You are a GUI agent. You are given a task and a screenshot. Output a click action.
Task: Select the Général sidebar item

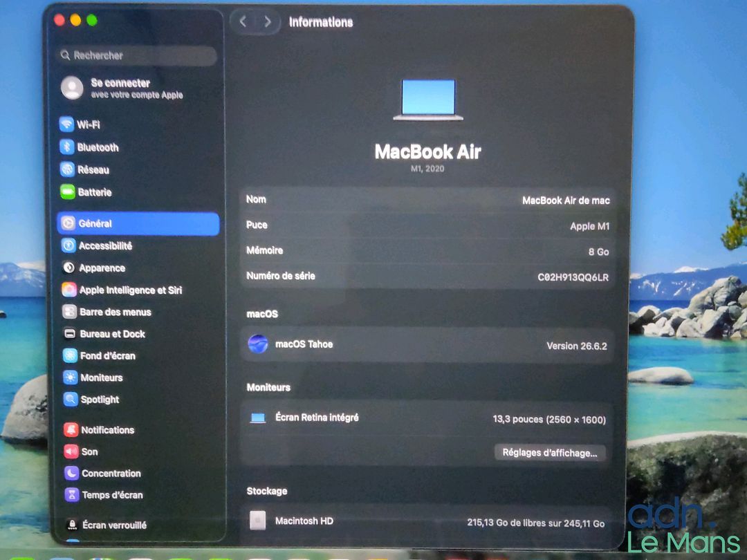pyautogui.click(x=138, y=223)
